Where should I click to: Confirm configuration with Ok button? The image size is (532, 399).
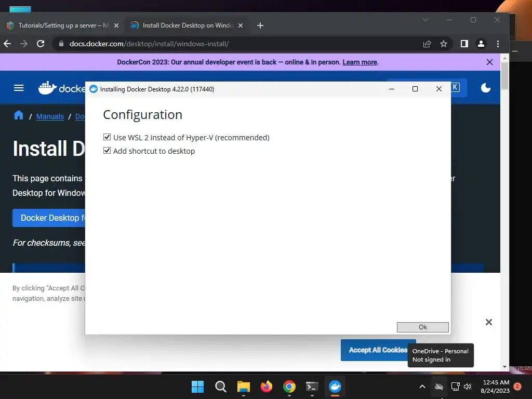[x=422, y=327]
